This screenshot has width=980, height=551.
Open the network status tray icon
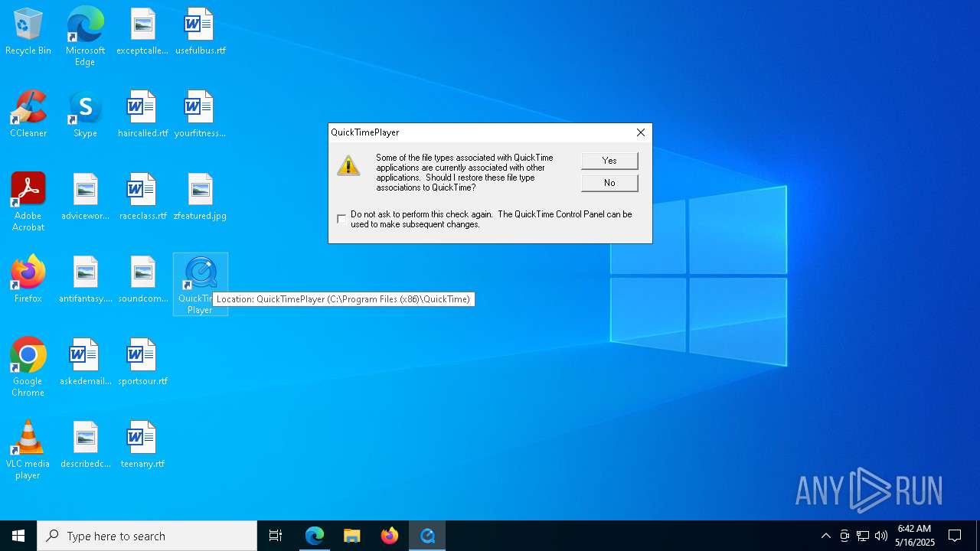pos(863,536)
